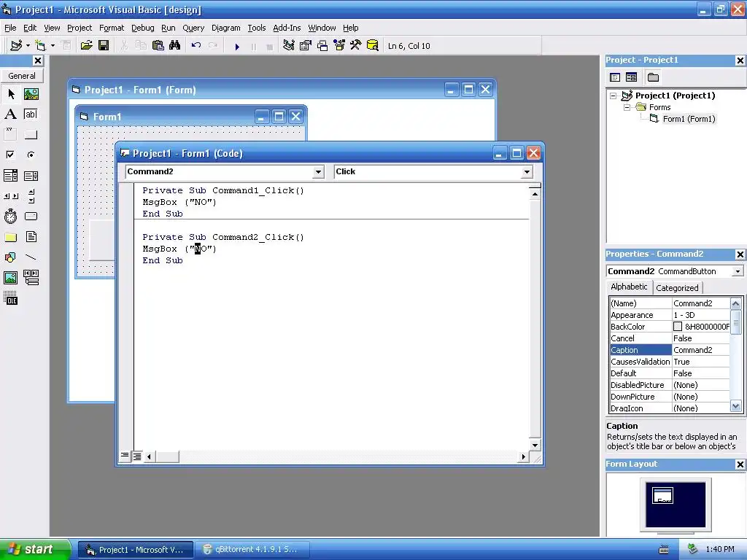Select the DirListBox folder tool
Image resolution: width=747 pixels, height=560 pixels.
tap(10, 237)
